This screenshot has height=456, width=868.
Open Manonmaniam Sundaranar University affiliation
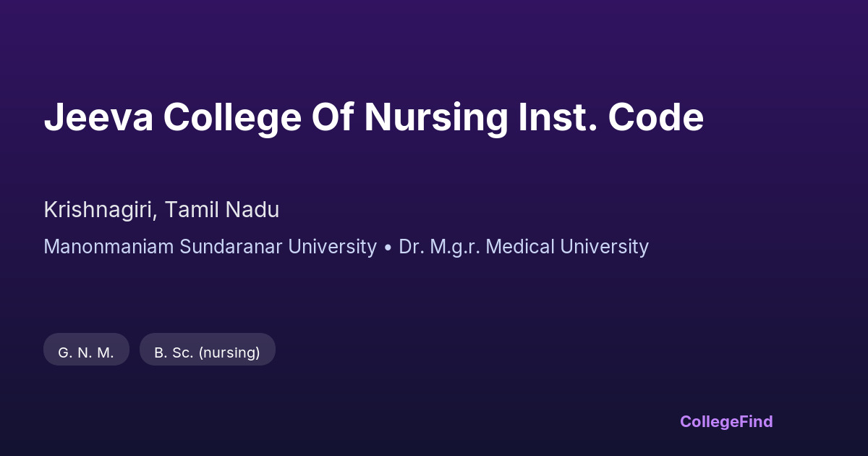click(210, 247)
